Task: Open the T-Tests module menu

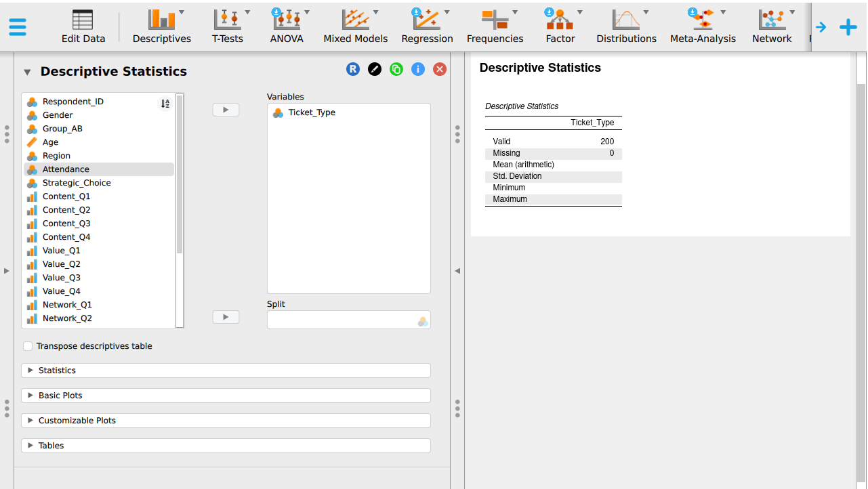Action: click(x=228, y=27)
